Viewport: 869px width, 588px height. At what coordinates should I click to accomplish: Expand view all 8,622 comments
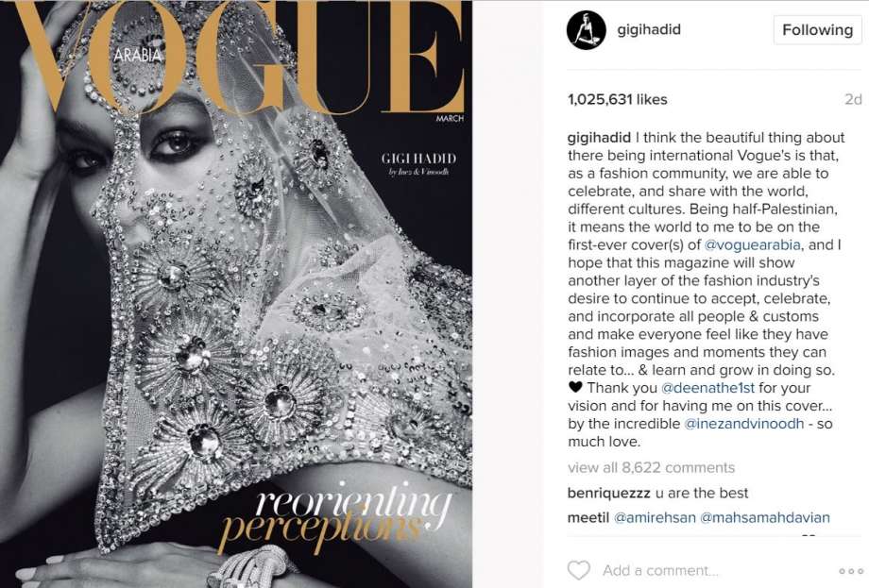tap(651, 468)
